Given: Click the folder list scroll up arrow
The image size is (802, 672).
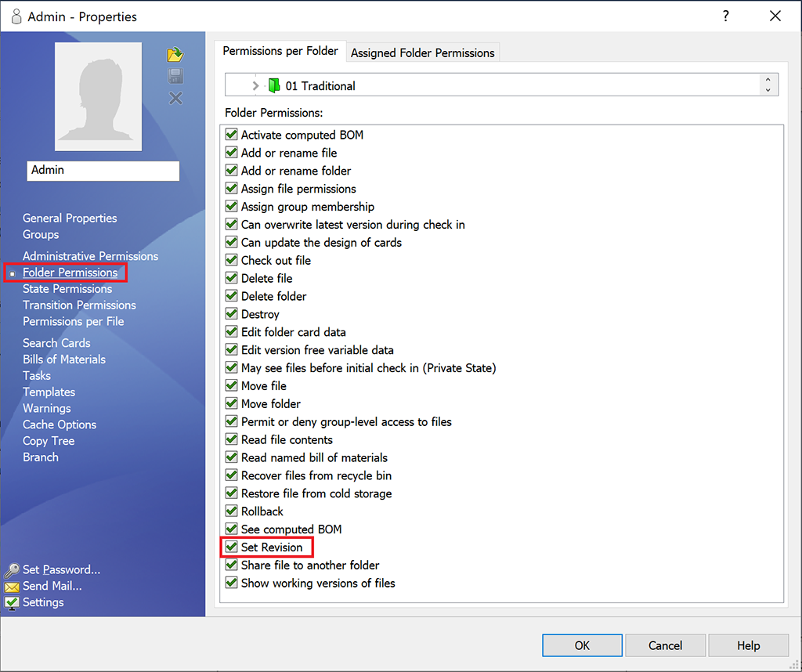Looking at the screenshot, I should click(768, 80).
